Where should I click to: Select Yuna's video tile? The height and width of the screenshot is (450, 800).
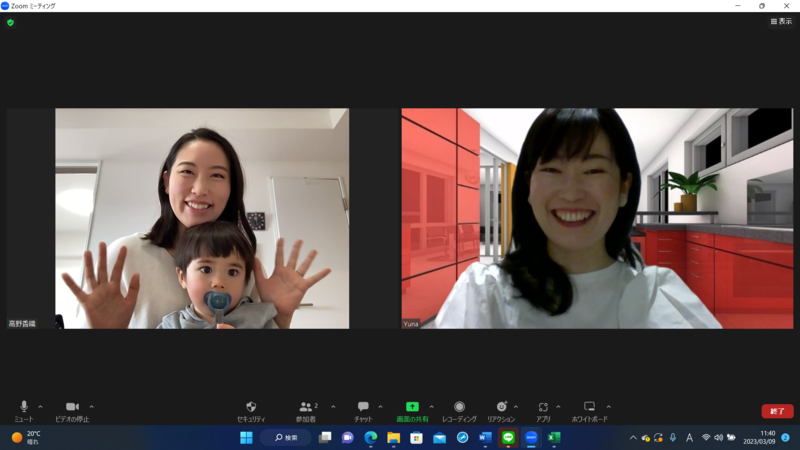click(x=597, y=218)
